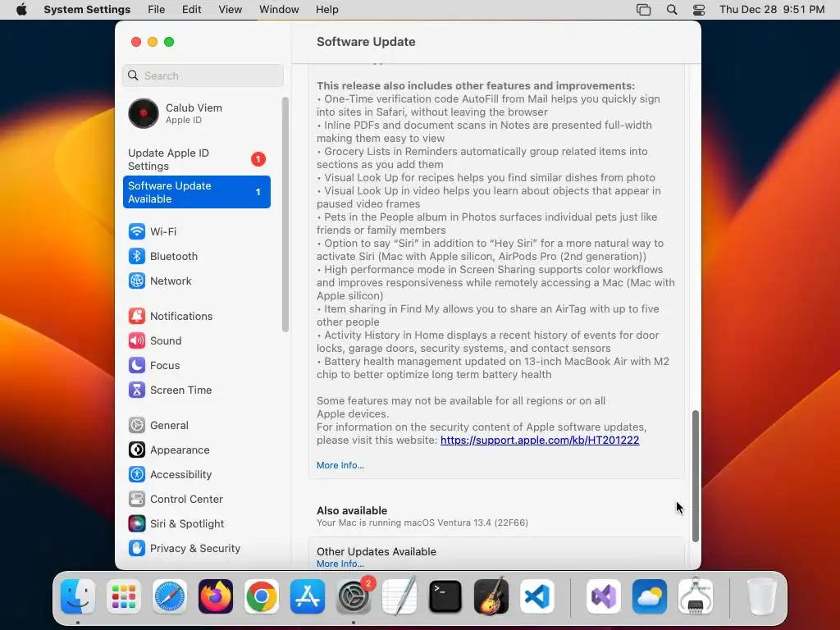The width and height of the screenshot is (840, 630).
Task: Open Launchpad from the Dock
Action: coord(124,596)
